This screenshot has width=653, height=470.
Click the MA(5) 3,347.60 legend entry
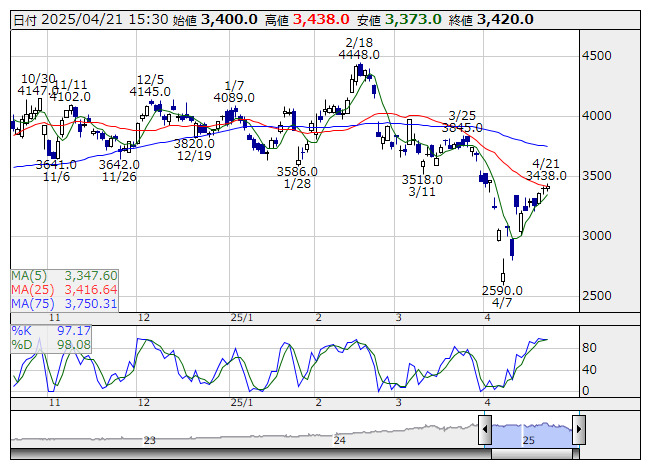pyautogui.click(x=64, y=276)
